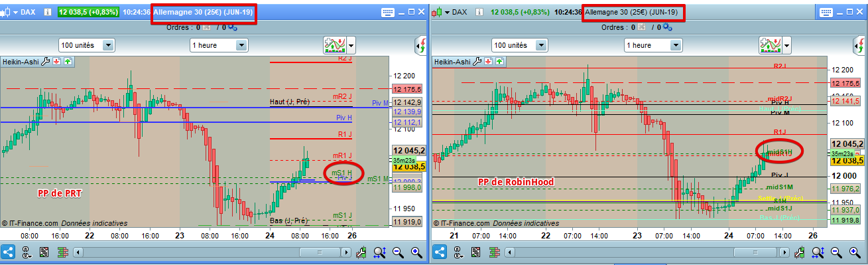Zoom out in the left chart
The width and height of the screenshot is (868, 265).
click(399, 252)
